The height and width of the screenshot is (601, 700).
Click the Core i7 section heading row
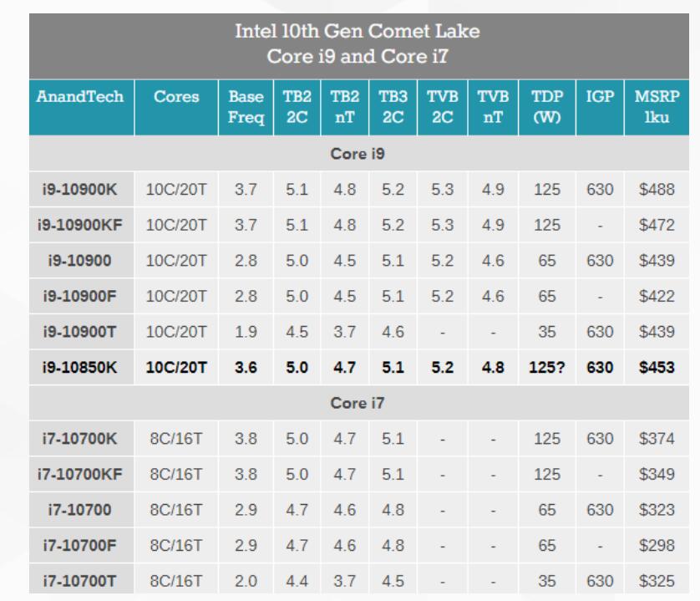pyautogui.click(x=349, y=403)
